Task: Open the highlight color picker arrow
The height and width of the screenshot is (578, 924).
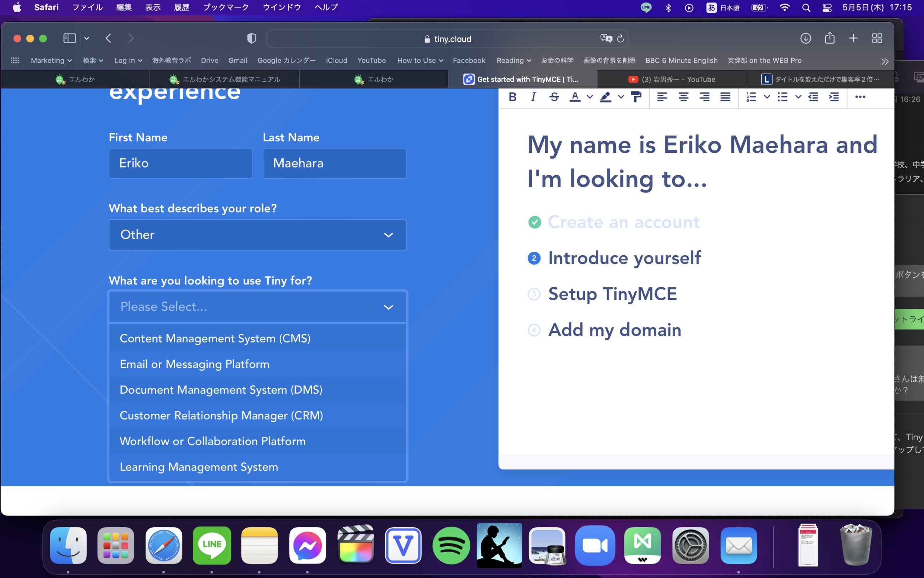Action: 621,97
